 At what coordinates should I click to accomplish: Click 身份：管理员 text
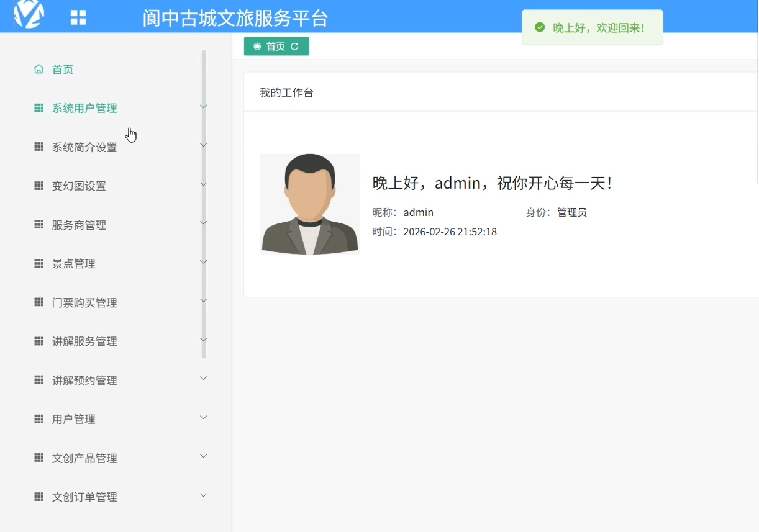coord(557,212)
